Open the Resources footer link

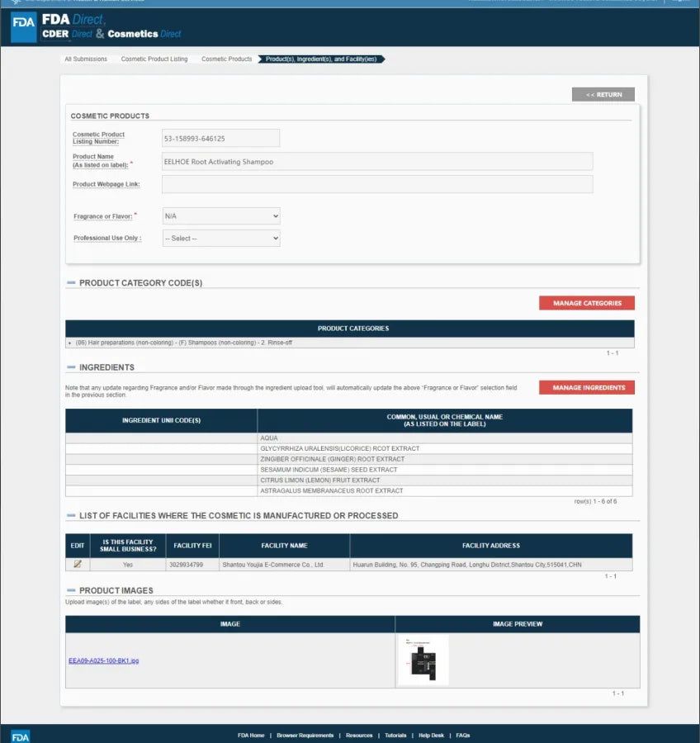(x=359, y=736)
